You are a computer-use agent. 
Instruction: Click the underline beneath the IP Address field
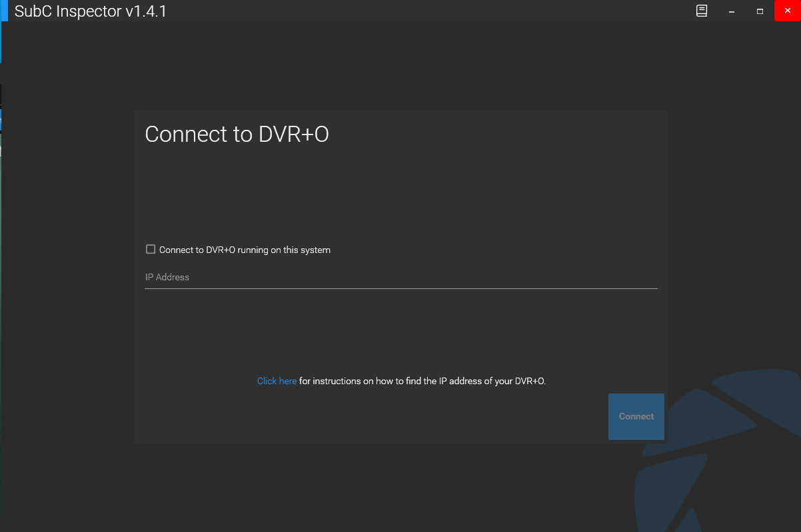[x=400, y=288]
